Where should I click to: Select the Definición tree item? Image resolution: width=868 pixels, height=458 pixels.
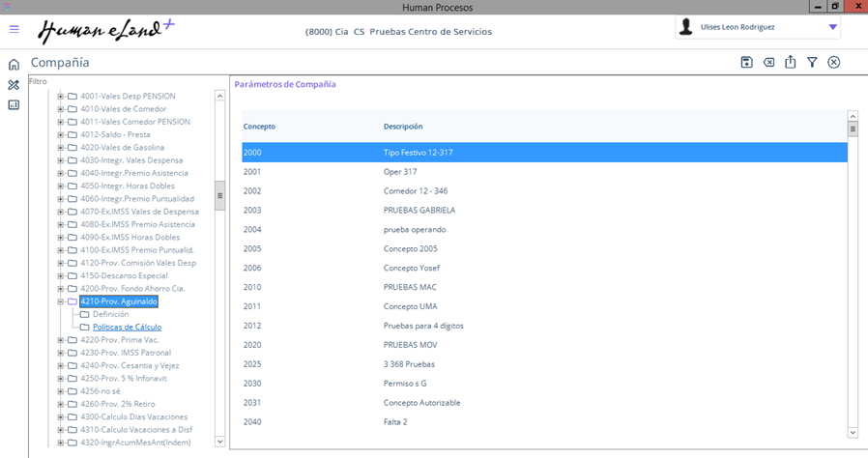(110, 314)
